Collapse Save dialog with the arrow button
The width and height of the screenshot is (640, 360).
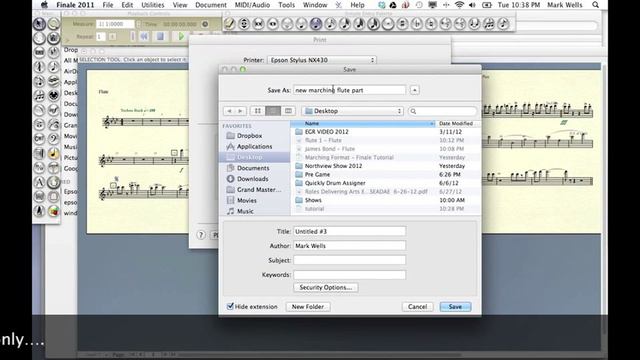pos(414,90)
